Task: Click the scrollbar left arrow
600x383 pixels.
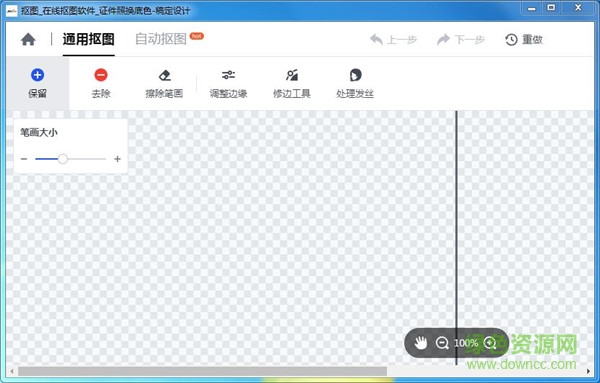Action: pyautogui.click(x=12, y=371)
